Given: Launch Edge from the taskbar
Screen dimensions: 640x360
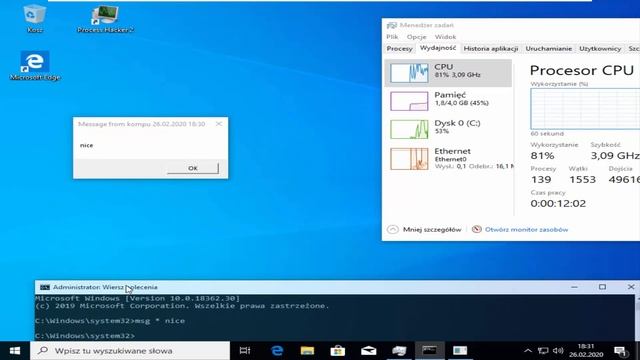Looking at the screenshot, I should point(277,351).
